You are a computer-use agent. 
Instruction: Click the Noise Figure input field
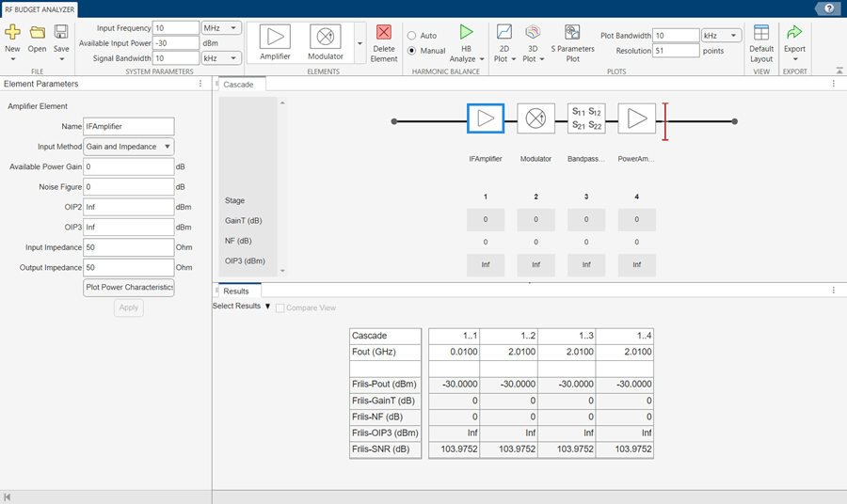pos(129,187)
